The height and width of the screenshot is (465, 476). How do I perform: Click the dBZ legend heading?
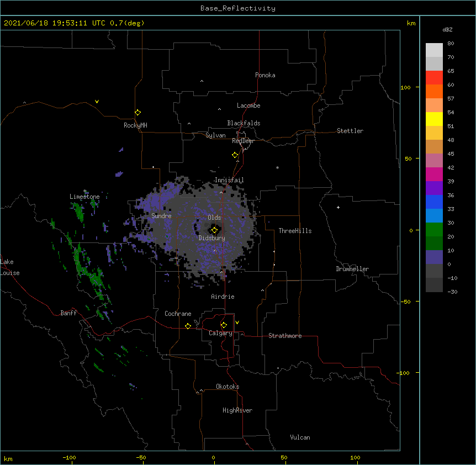(x=447, y=29)
